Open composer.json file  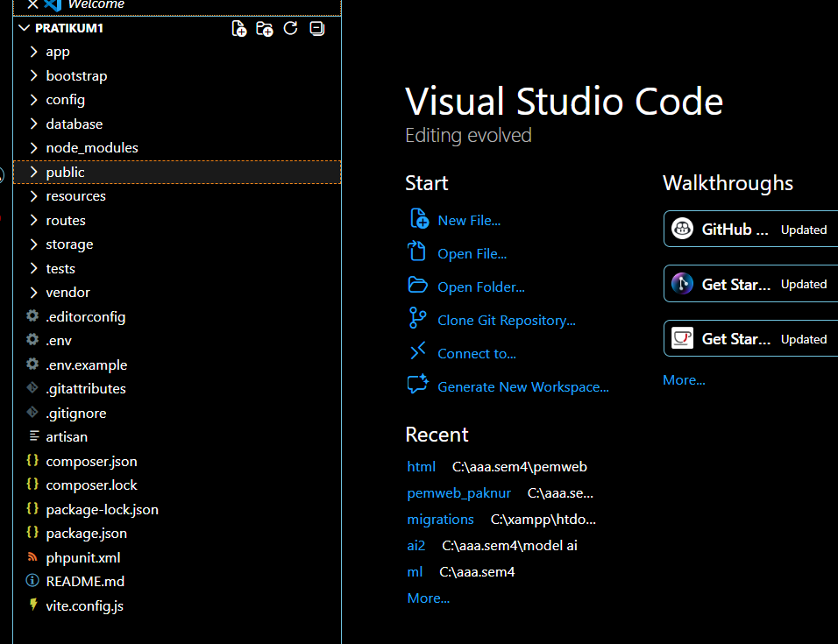click(177, 461)
